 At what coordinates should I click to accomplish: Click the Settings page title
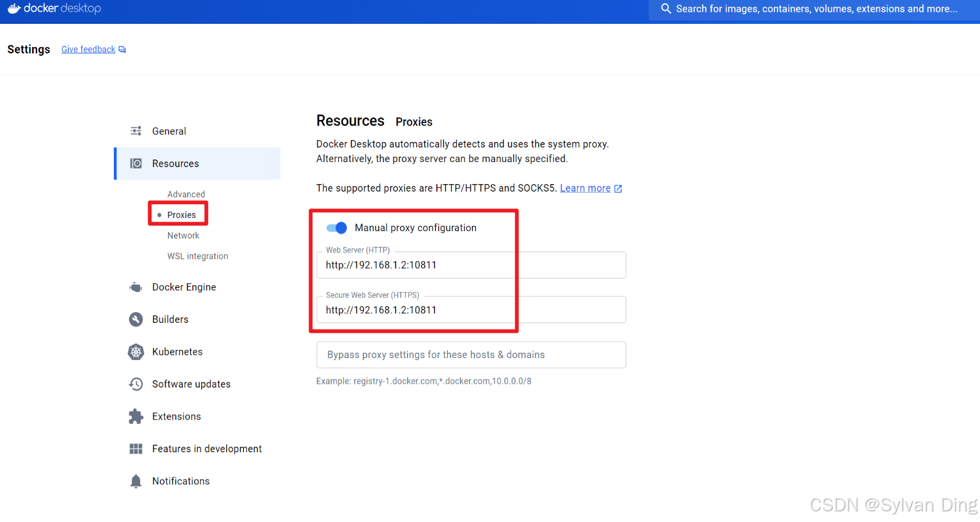[x=28, y=50]
